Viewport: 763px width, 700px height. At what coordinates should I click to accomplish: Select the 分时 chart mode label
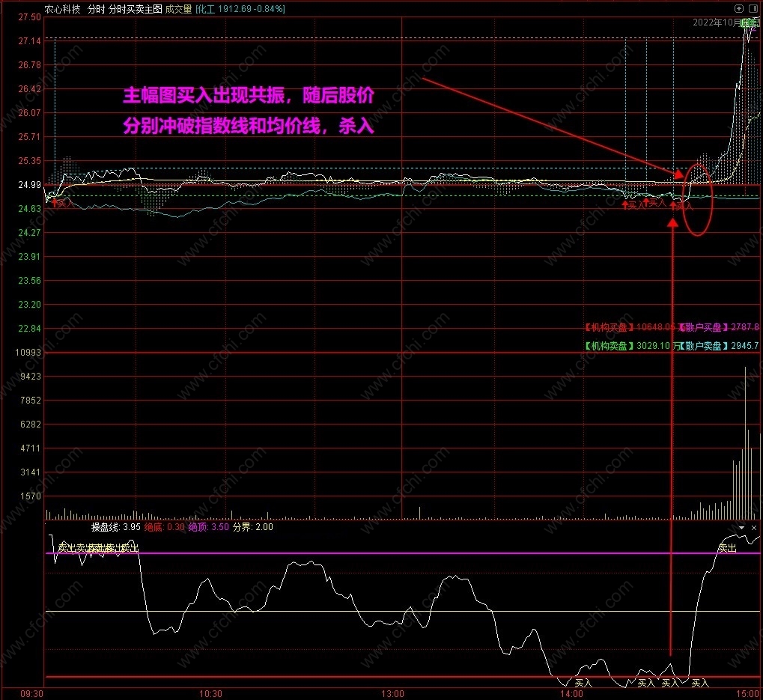tap(96, 9)
